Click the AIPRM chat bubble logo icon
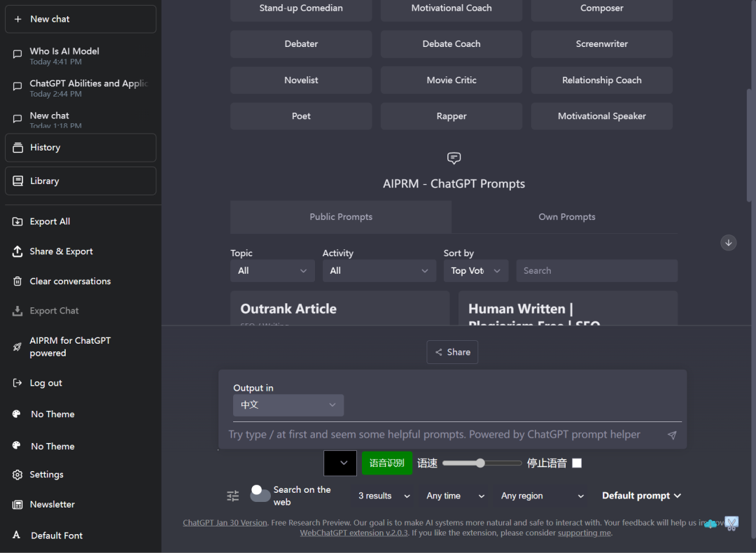 point(454,158)
